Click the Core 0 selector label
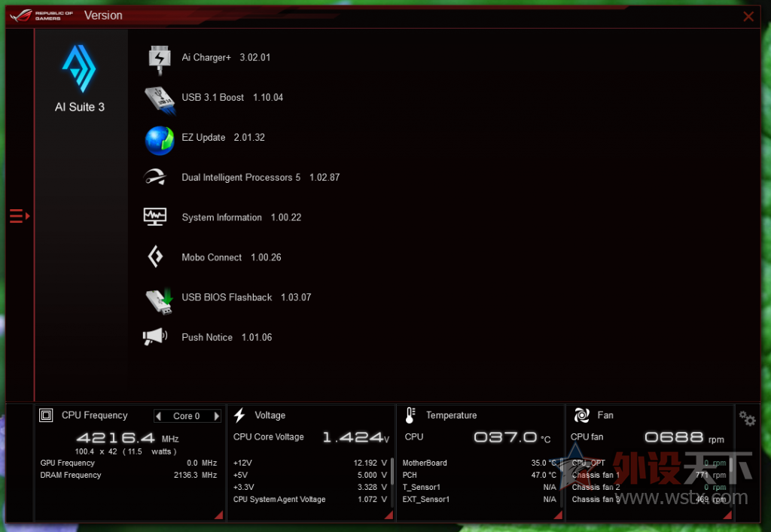This screenshot has width=771, height=532. coord(187,416)
